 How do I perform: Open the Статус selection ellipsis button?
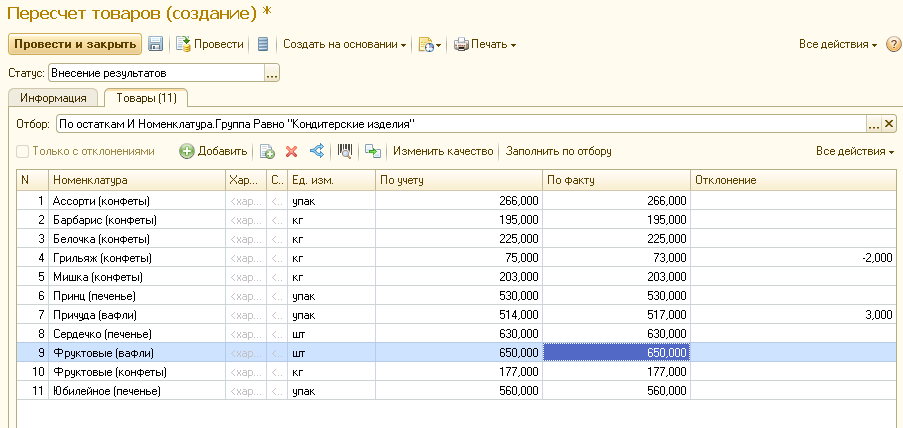pyautogui.click(x=272, y=73)
